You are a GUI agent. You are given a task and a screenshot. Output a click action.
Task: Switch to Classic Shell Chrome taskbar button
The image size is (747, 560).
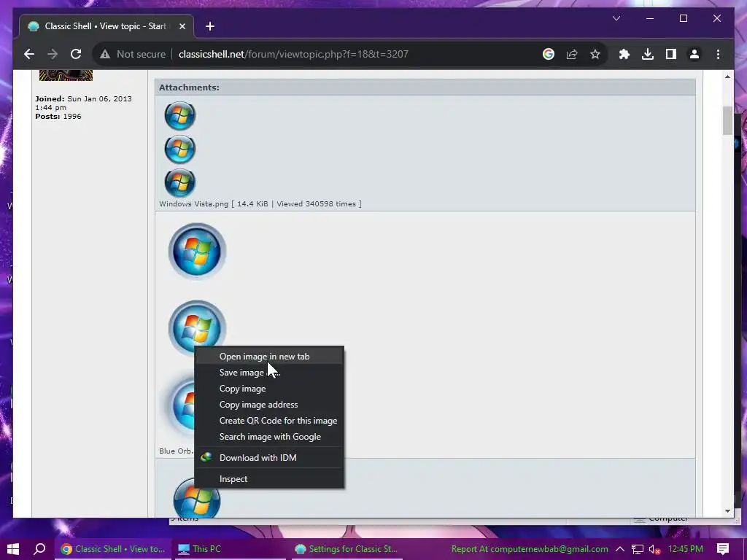(x=113, y=549)
